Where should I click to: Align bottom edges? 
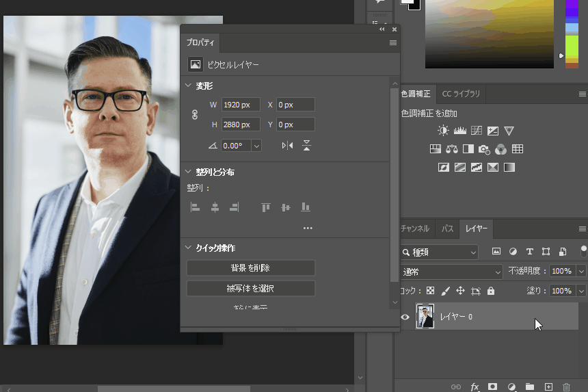(306, 207)
